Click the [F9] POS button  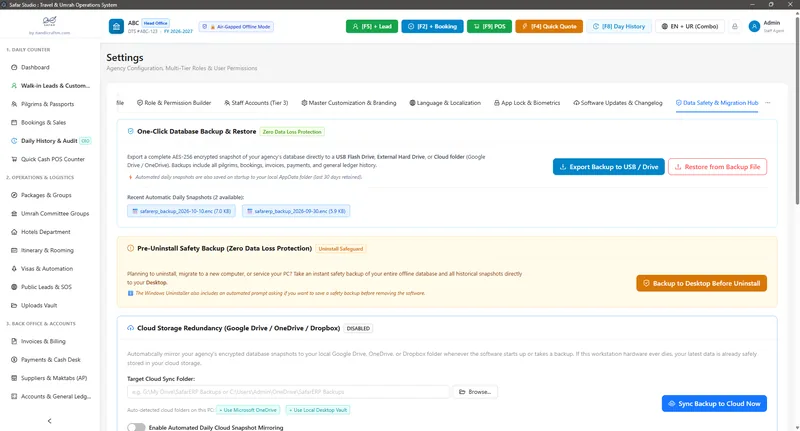click(489, 27)
